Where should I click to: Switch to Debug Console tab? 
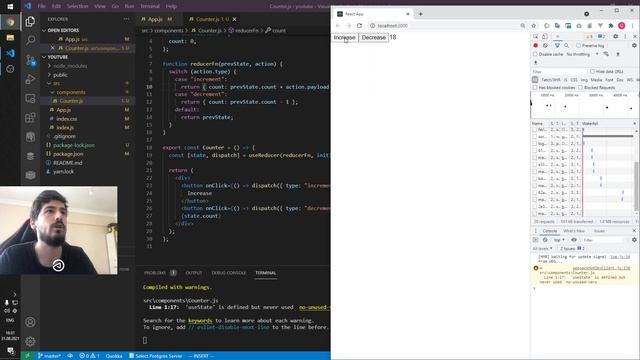pos(229,273)
